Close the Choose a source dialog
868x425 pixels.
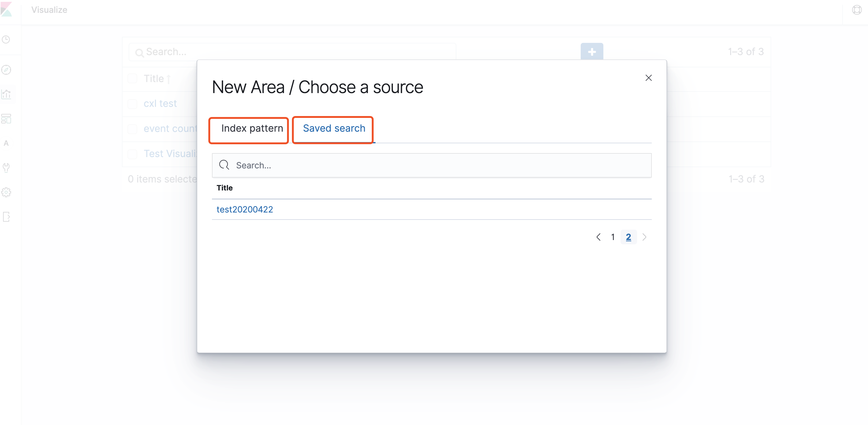[x=649, y=78]
